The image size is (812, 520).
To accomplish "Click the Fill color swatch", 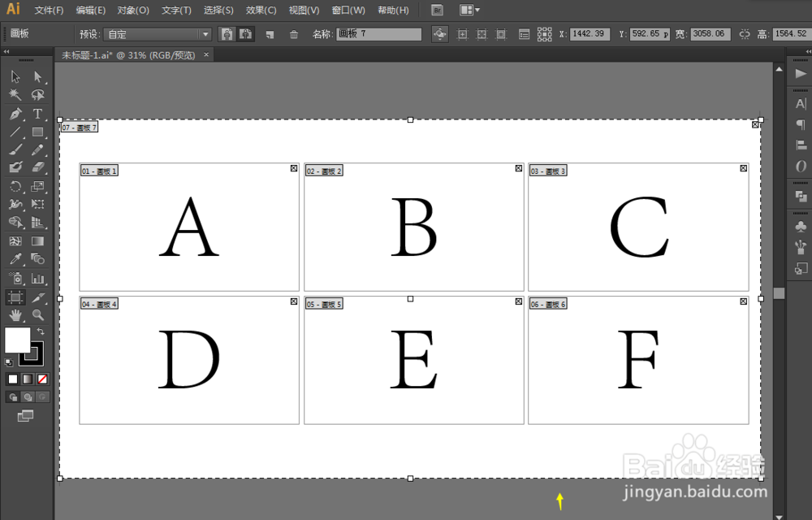I will click(17, 340).
